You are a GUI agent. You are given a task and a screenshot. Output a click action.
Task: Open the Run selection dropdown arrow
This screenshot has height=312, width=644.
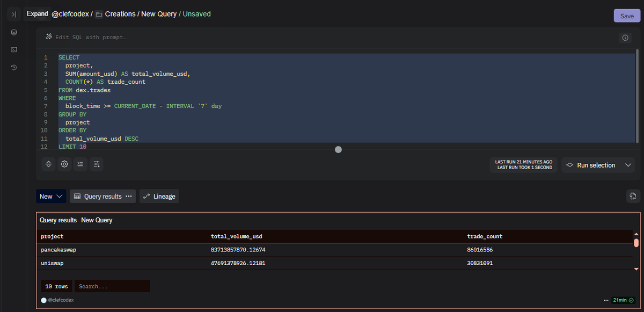point(628,165)
